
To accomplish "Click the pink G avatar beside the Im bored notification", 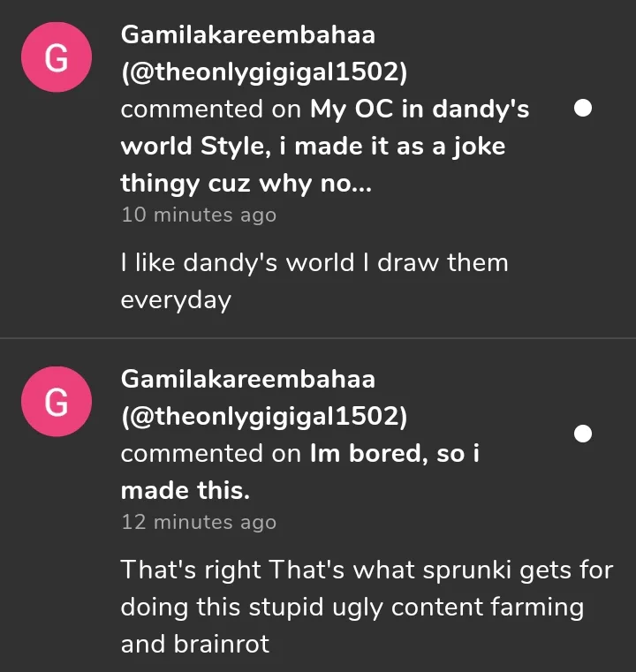I will click(x=56, y=402).
